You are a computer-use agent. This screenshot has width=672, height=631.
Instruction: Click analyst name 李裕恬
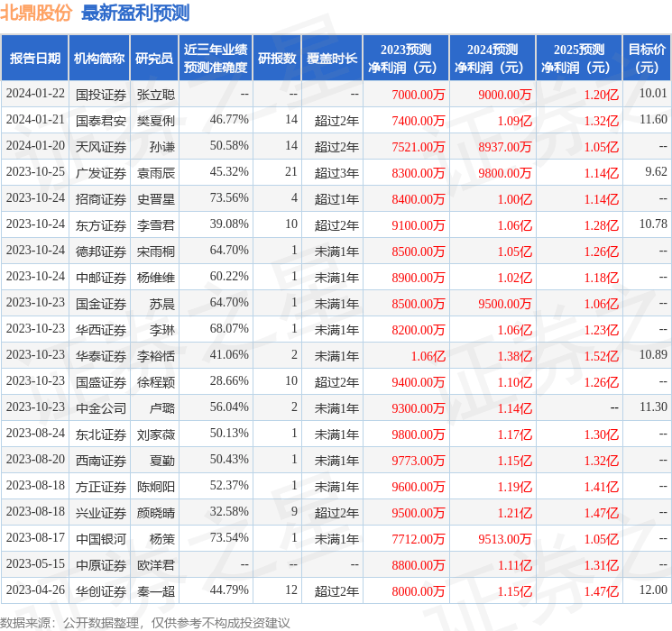click(x=155, y=356)
